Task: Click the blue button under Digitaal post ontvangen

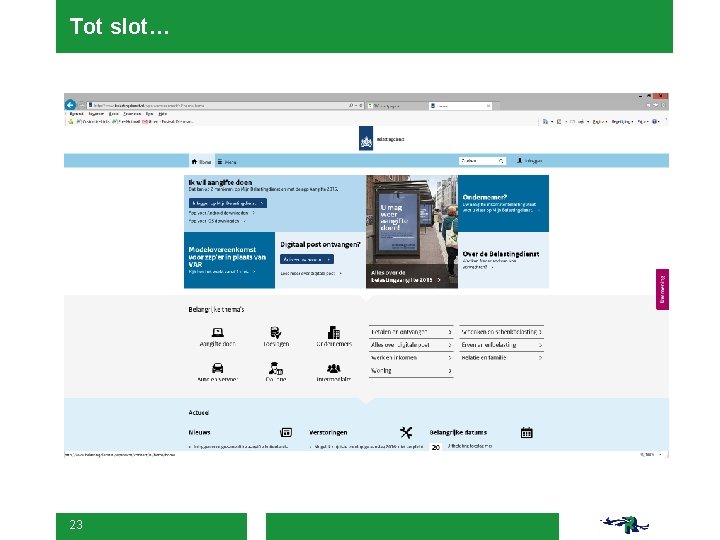Action: tap(307, 259)
